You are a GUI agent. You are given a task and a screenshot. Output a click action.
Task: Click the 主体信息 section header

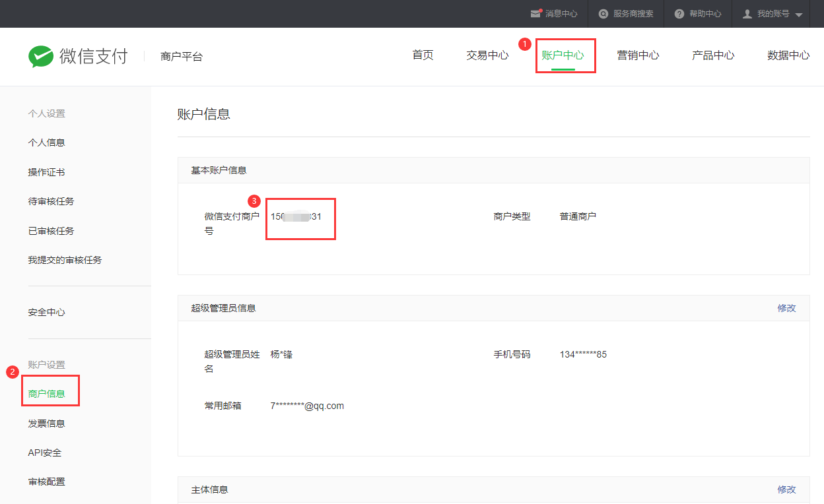coord(209,489)
